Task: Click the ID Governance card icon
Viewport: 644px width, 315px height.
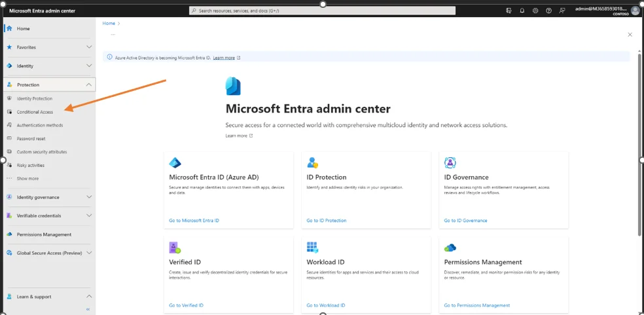Action: (450, 163)
